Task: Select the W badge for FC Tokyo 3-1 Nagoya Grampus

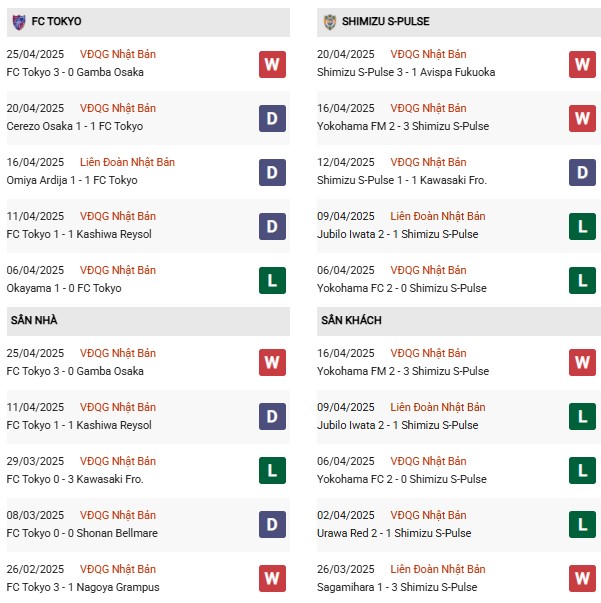Action: pyautogui.click(x=272, y=580)
